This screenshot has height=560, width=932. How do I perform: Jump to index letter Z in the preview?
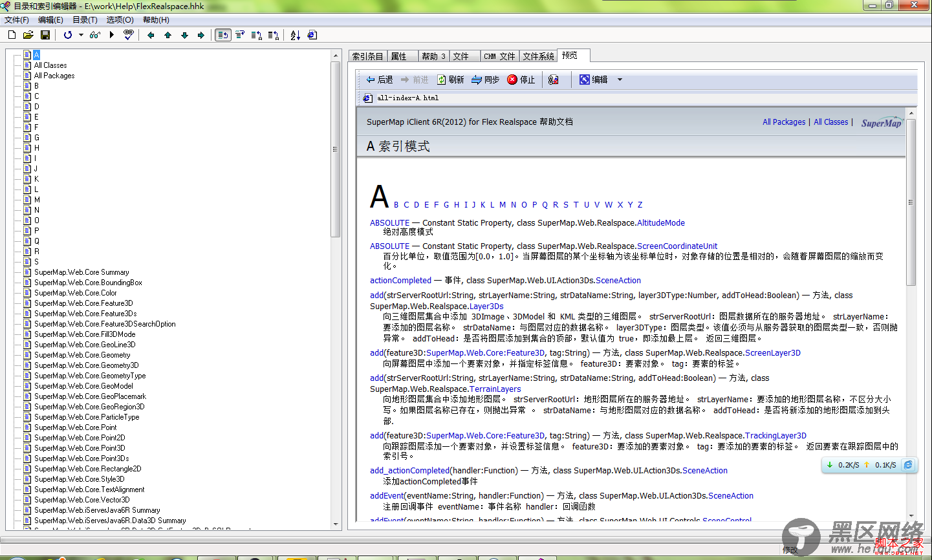pyautogui.click(x=640, y=204)
